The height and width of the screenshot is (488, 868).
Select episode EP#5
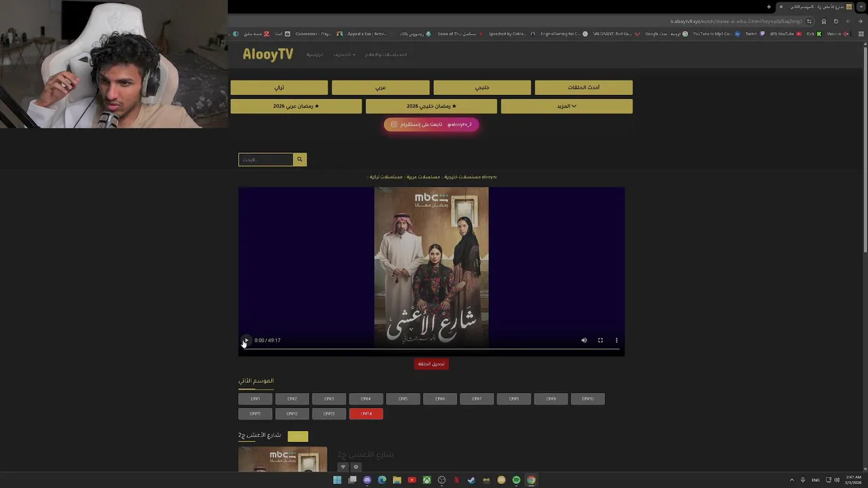click(403, 399)
